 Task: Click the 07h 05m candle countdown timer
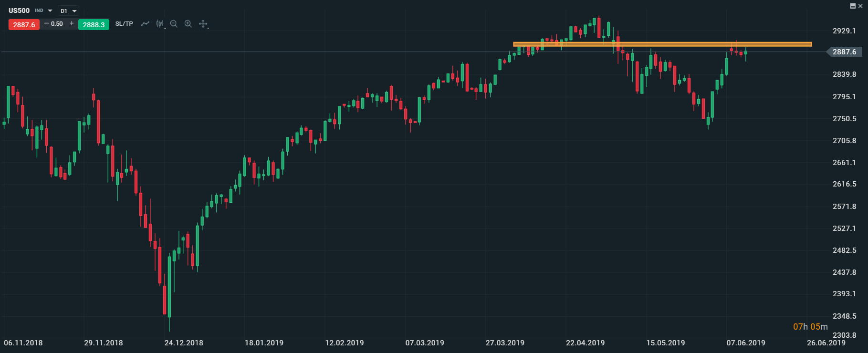810,327
